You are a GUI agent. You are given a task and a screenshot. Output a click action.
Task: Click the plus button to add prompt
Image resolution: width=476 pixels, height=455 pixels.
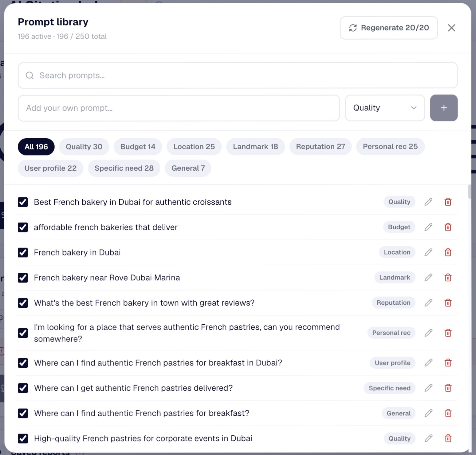click(444, 108)
